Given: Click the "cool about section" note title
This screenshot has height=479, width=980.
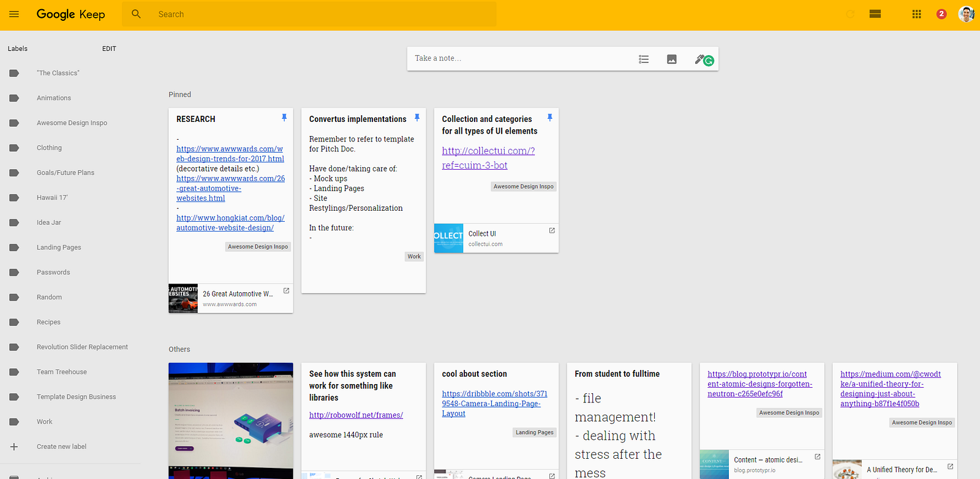Looking at the screenshot, I should 475,374.
